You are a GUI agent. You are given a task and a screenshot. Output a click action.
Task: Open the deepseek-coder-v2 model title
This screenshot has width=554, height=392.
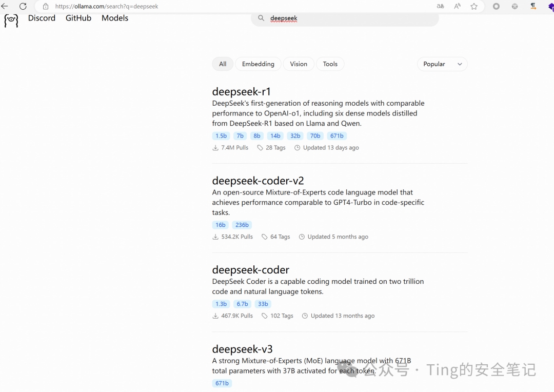point(258,181)
